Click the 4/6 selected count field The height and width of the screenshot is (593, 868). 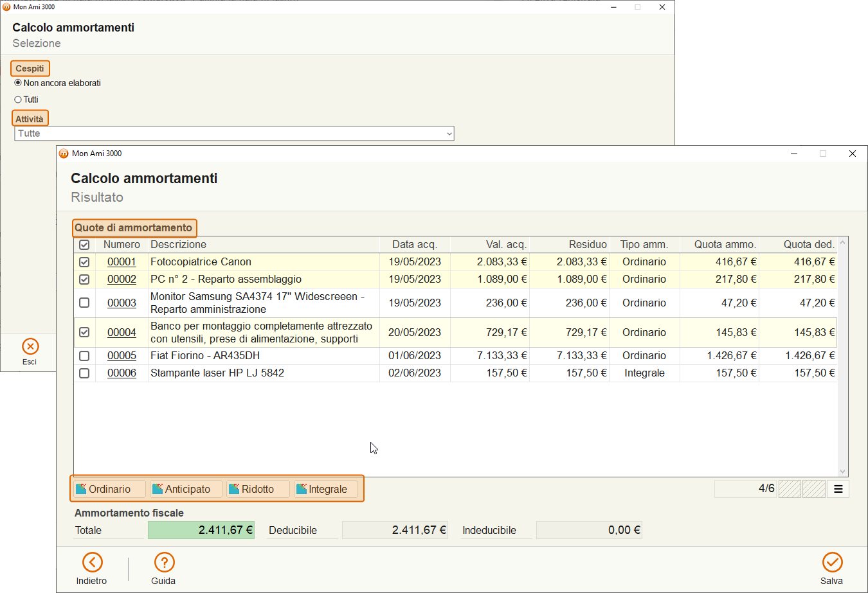pyautogui.click(x=745, y=489)
